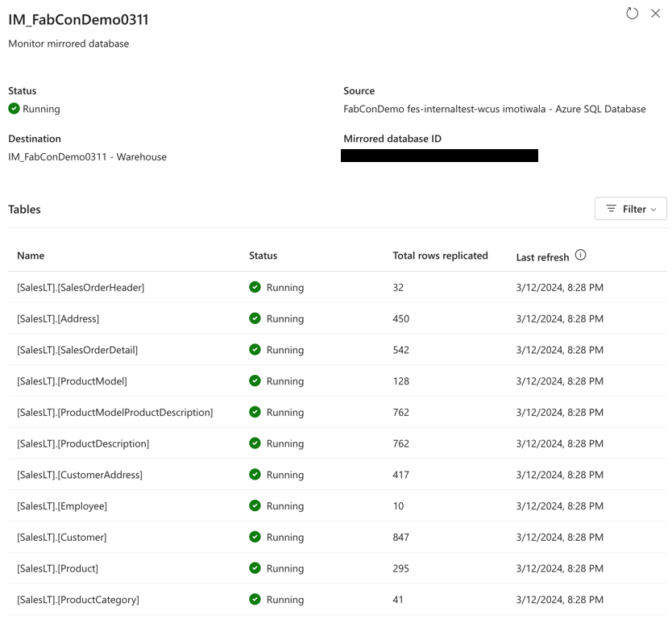Viewport: 672px width, 628px height.
Task: Click the Customer row Running status text
Action: coord(285,538)
